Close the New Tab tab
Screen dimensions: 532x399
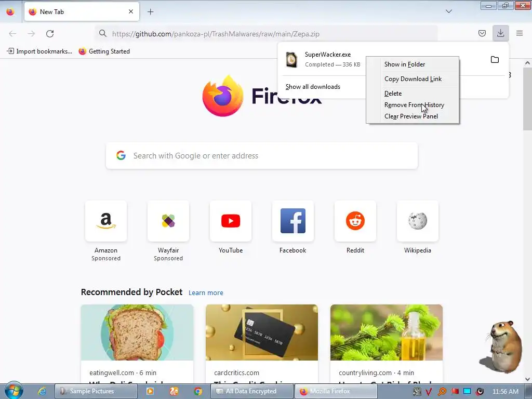tap(131, 11)
